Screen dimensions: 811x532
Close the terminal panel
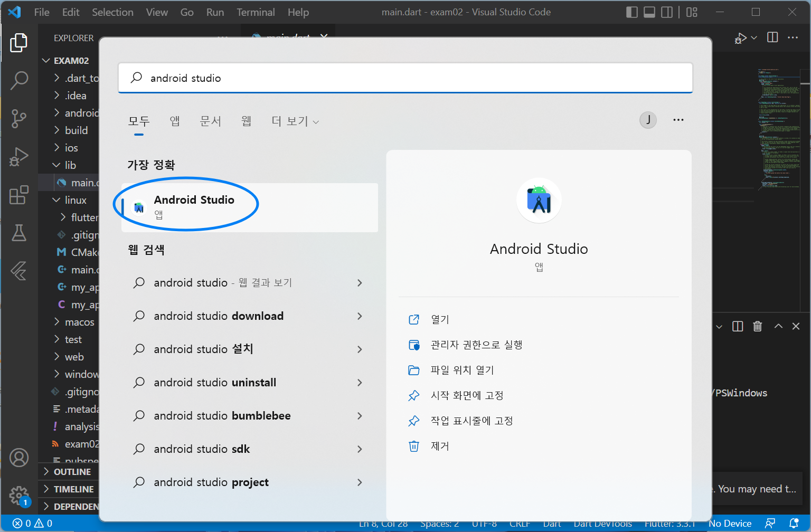point(796,326)
